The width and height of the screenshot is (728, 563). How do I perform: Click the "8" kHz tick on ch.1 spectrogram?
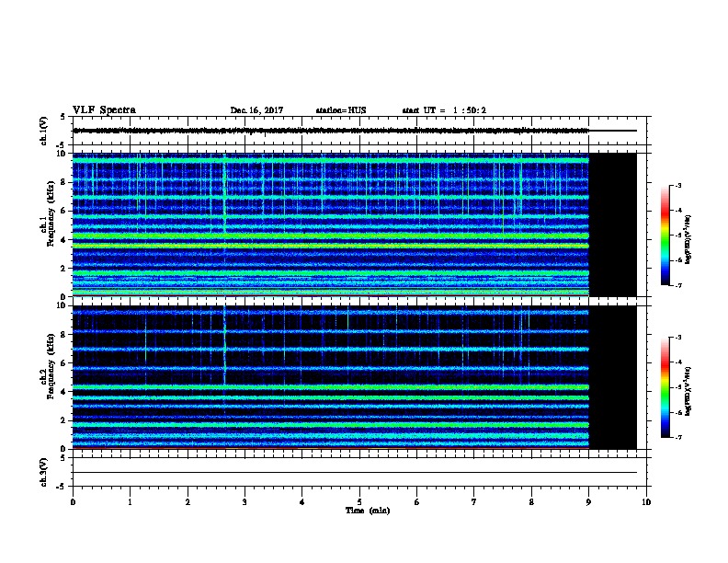click(64, 182)
